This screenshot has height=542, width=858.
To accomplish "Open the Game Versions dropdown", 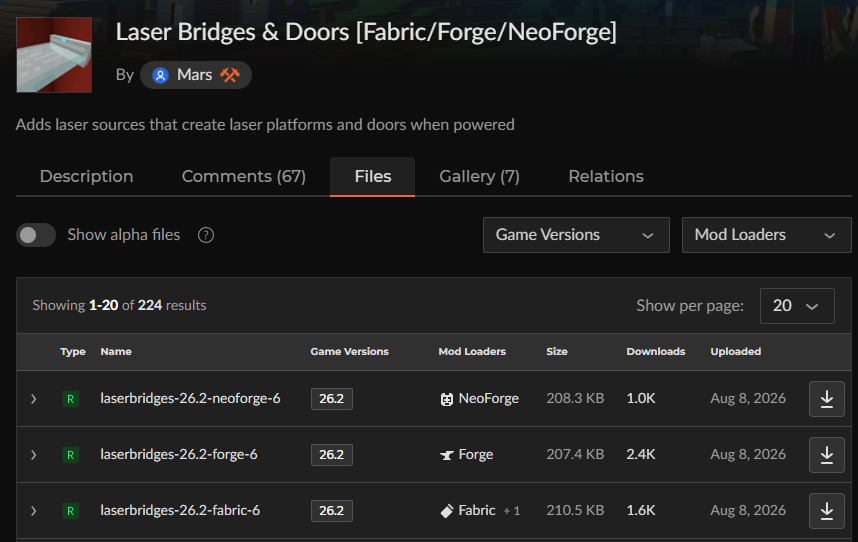I will (576, 235).
